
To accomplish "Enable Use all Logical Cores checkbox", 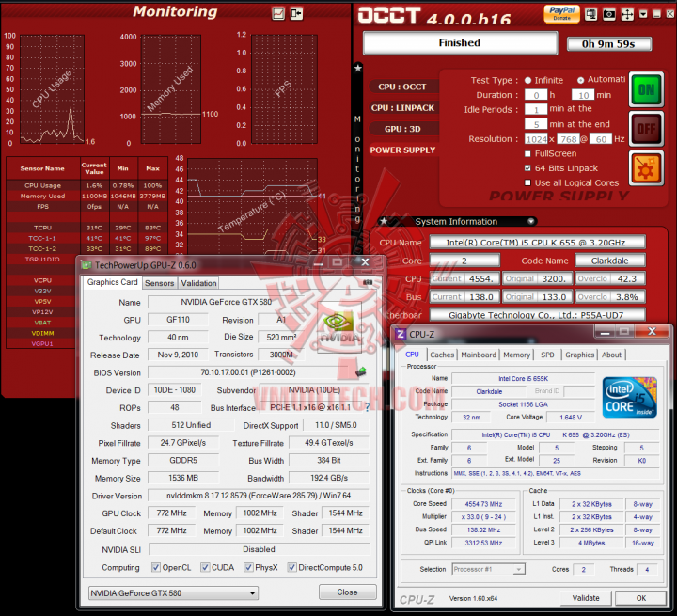I will (527, 182).
